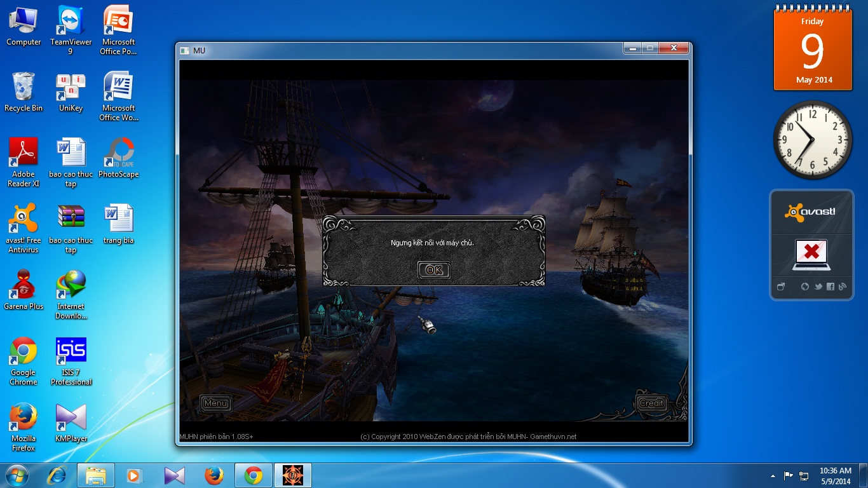
Task: Select the Computer desktop icon
Action: (24, 26)
